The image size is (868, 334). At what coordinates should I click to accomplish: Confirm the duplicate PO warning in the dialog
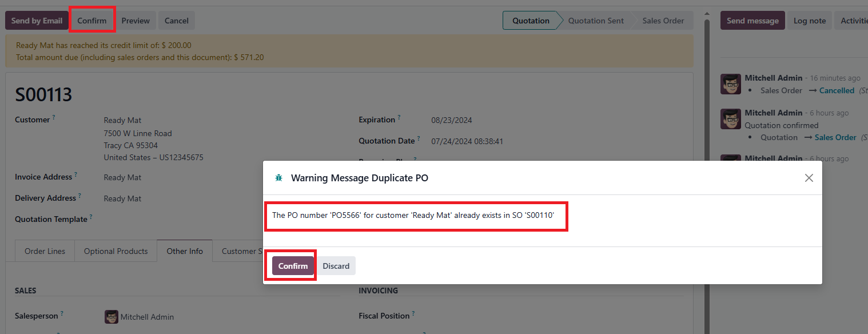coord(293,266)
